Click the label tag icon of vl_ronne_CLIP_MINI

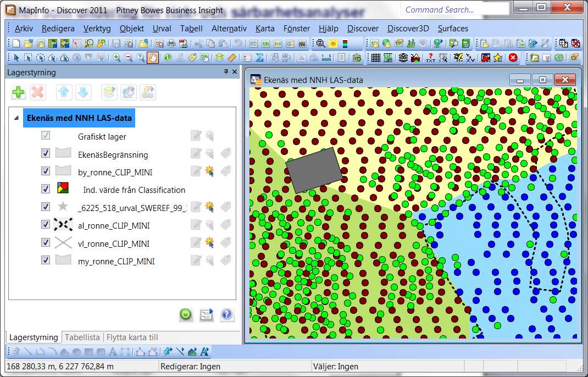[225, 242]
